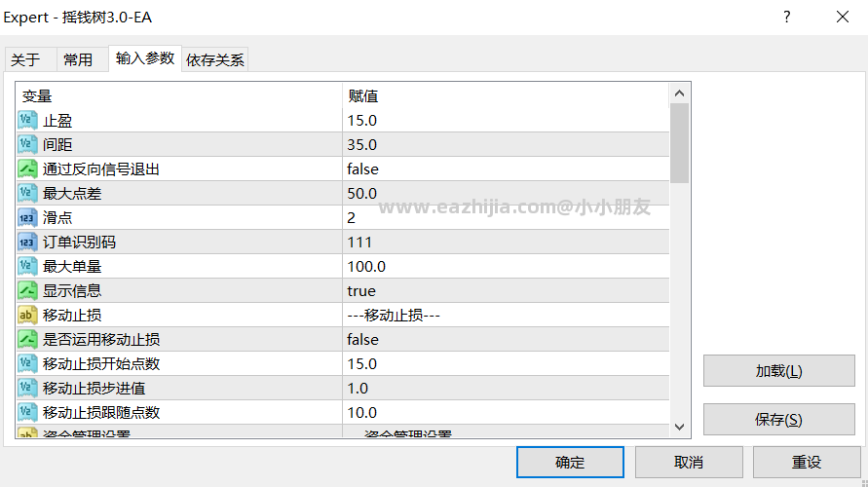This screenshot has width=868, height=487.
Task: Select the 最大单量 variable name
Action: coord(72,267)
